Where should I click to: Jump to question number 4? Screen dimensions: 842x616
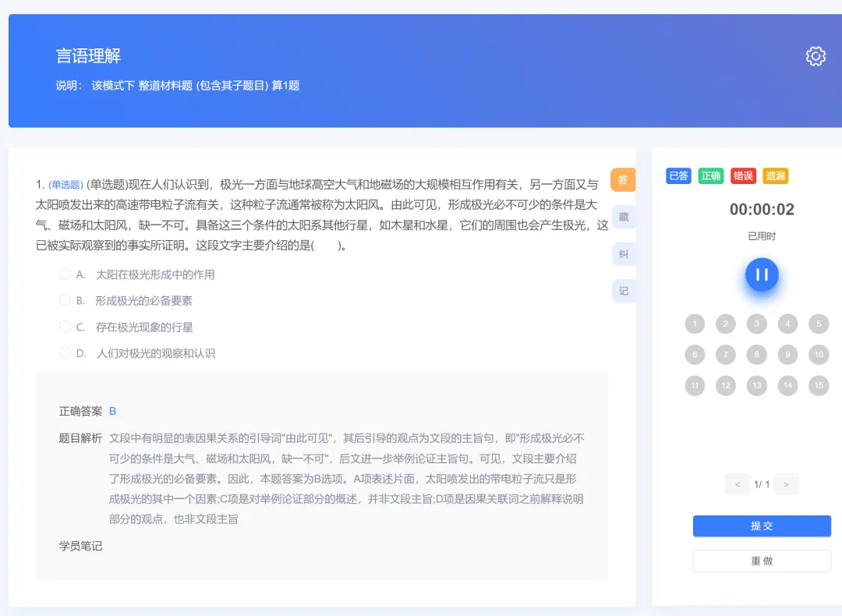coord(787,324)
